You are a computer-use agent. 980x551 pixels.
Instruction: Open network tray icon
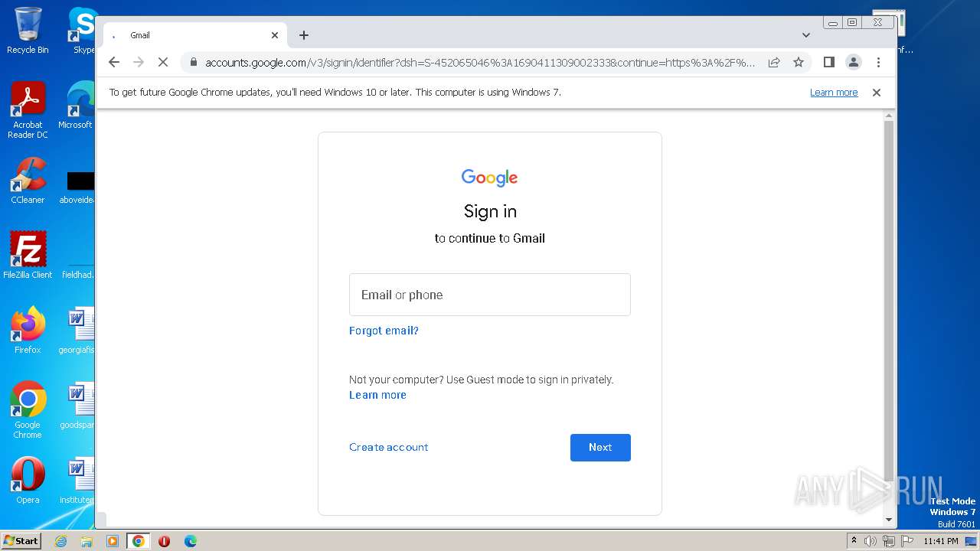tap(889, 541)
